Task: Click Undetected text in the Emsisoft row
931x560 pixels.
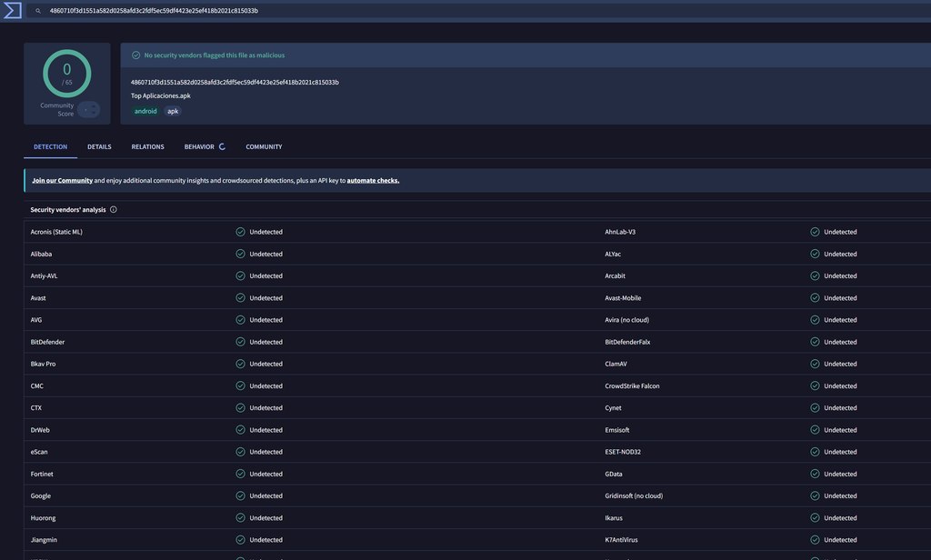Action: coord(841,430)
